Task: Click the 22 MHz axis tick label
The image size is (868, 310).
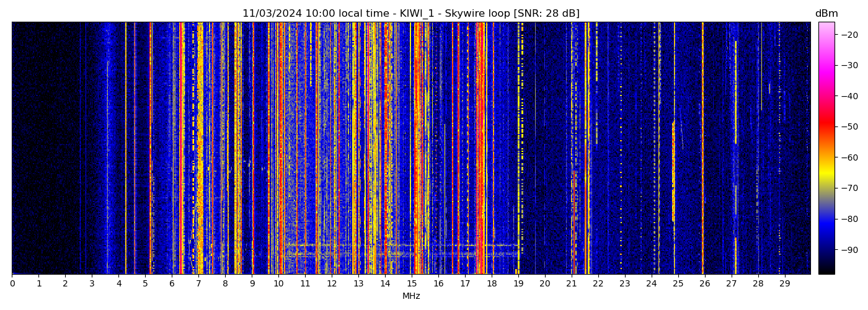Action: (598, 284)
